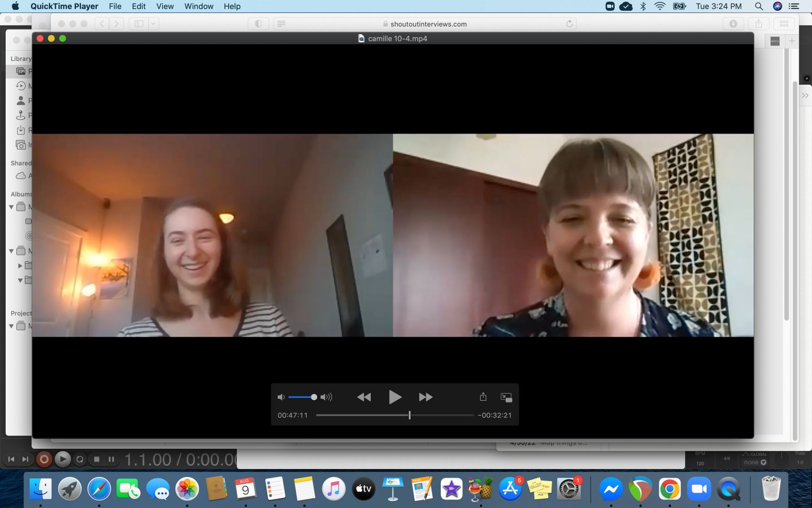Image resolution: width=812 pixels, height=508 pixels.
Task: Open the File menu
Action: point(115,6)
